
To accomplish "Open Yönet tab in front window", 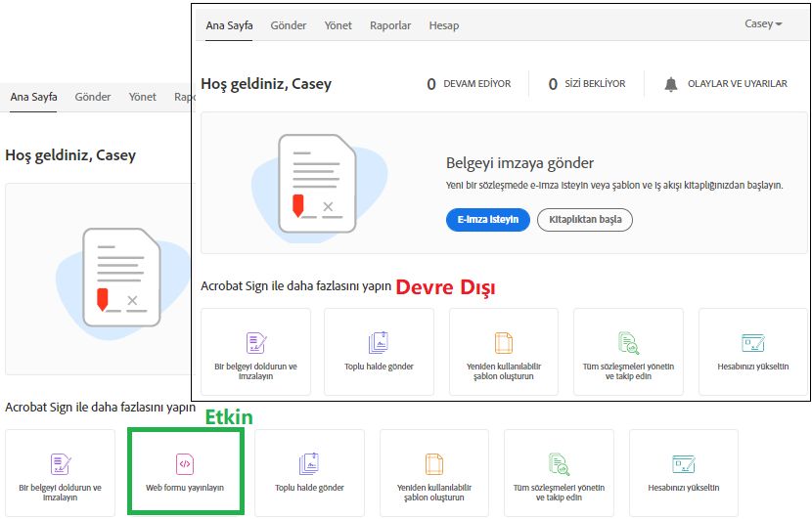I will point(338,25).
